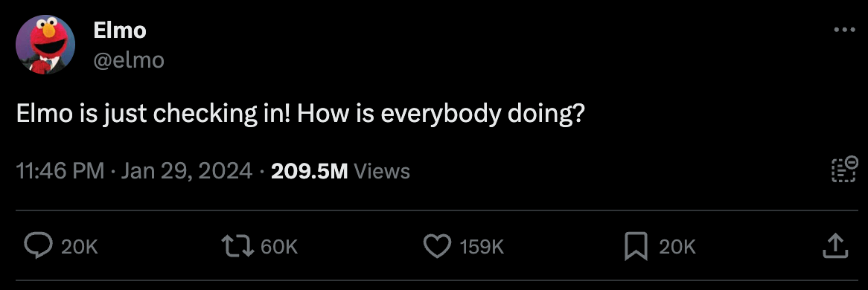868x290 pixels.
Task: Click the Jan 29, 2024 date
Action: pos(187,171)
